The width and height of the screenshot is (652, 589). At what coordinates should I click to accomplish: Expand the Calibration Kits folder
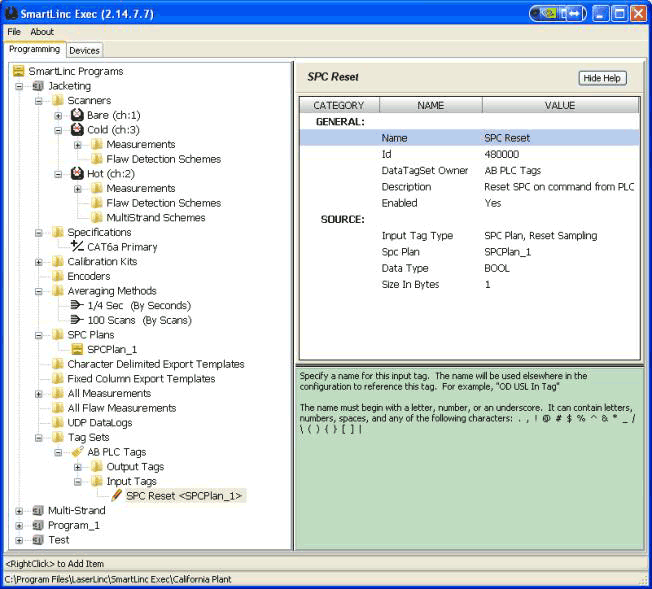[x=39, y=262]
